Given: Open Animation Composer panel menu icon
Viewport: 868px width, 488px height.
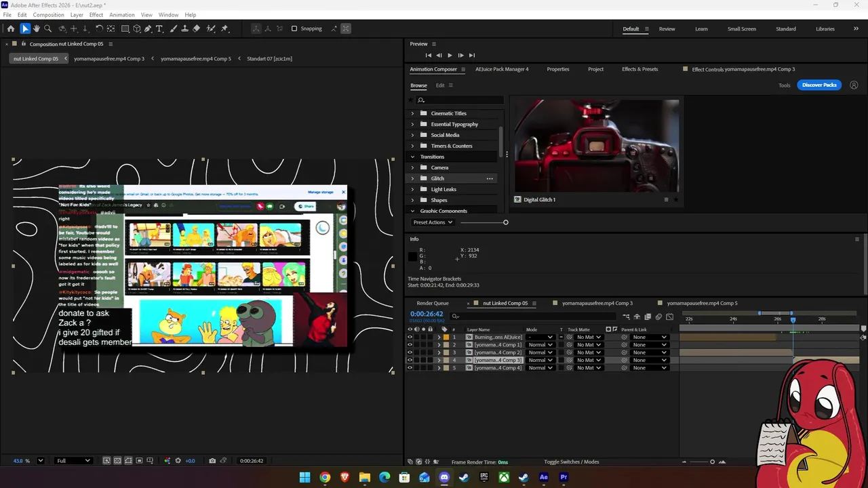Looking at the screenshot, I should coord(463,69).
